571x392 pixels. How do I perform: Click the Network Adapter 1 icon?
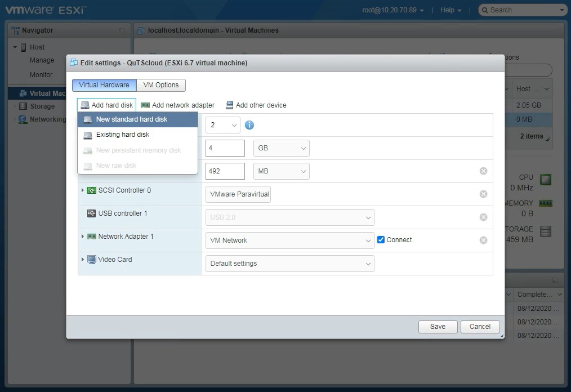[91, 237]
